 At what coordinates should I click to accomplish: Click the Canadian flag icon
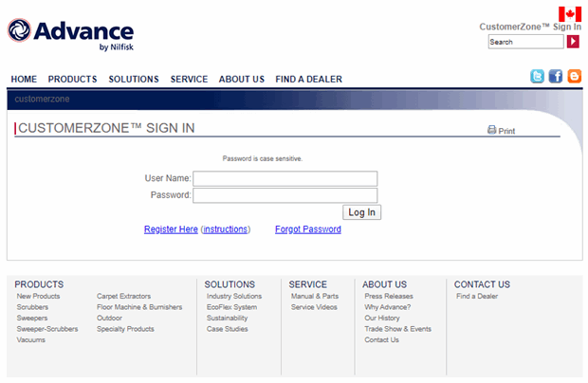click(570, 14)
